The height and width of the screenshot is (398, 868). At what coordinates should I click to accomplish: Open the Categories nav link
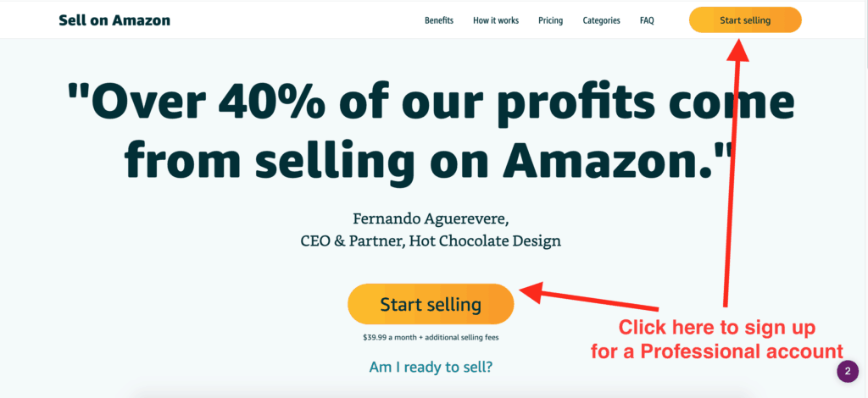click(x=601, y=20)
